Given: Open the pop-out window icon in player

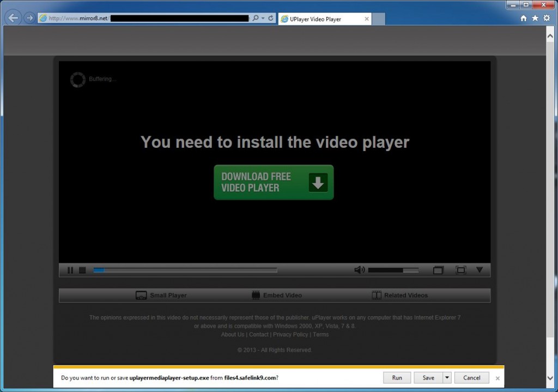Looking at the screenshot, I should [x=438, y=270].
